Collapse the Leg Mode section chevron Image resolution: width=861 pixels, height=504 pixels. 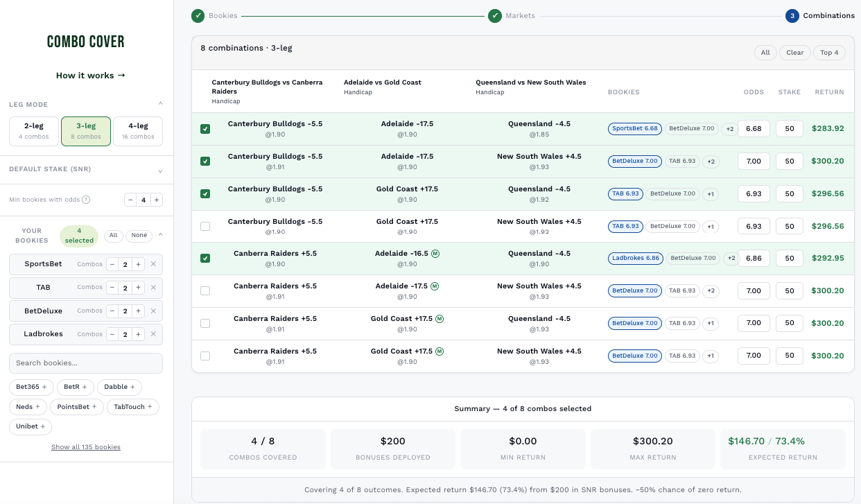click(160, 104)
